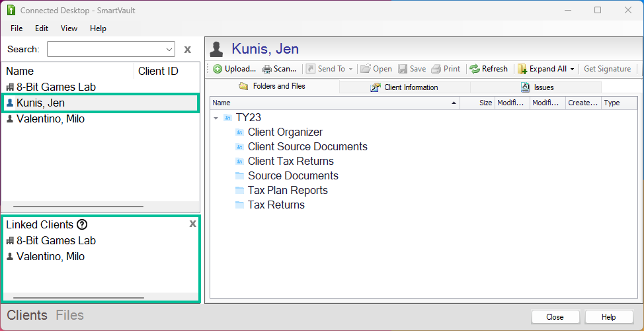
Task: Select Valentino, Milo under Linked Clients
Action: [x=101, y=257]
